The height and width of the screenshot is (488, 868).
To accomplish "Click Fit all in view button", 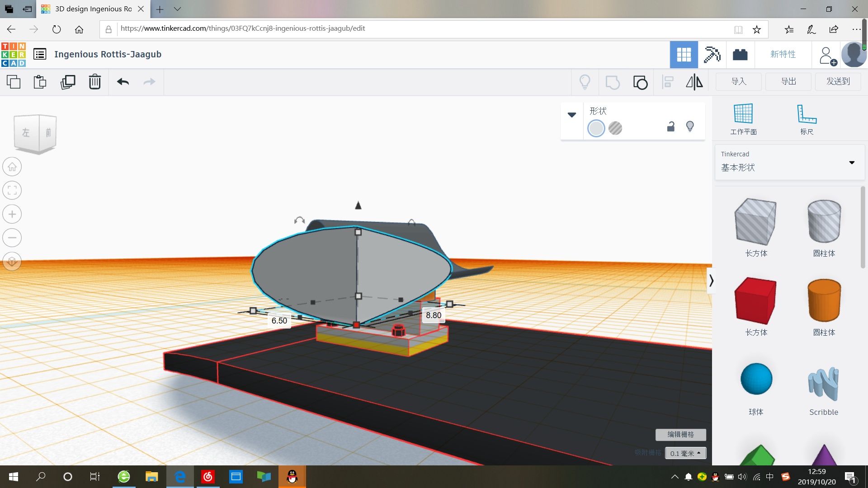I will 12,190.
